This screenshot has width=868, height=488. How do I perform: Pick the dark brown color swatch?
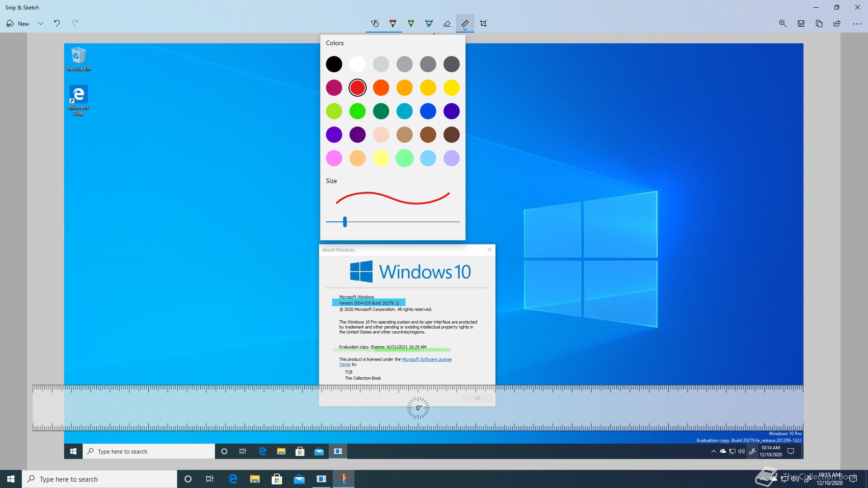[452, 135]
